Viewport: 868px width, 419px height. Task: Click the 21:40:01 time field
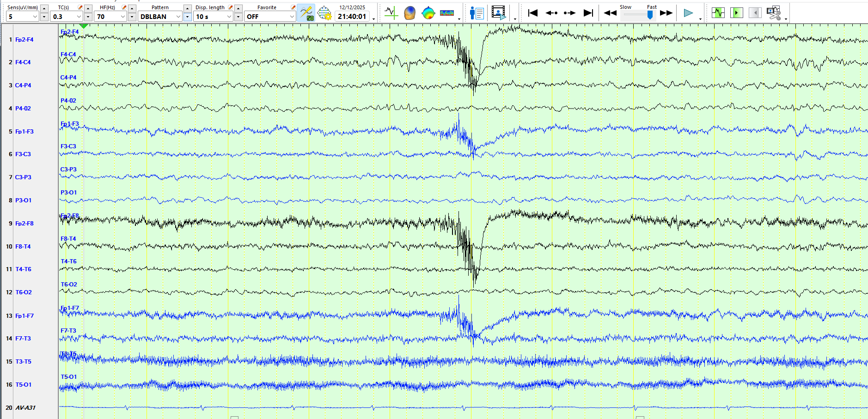(352, 17)
